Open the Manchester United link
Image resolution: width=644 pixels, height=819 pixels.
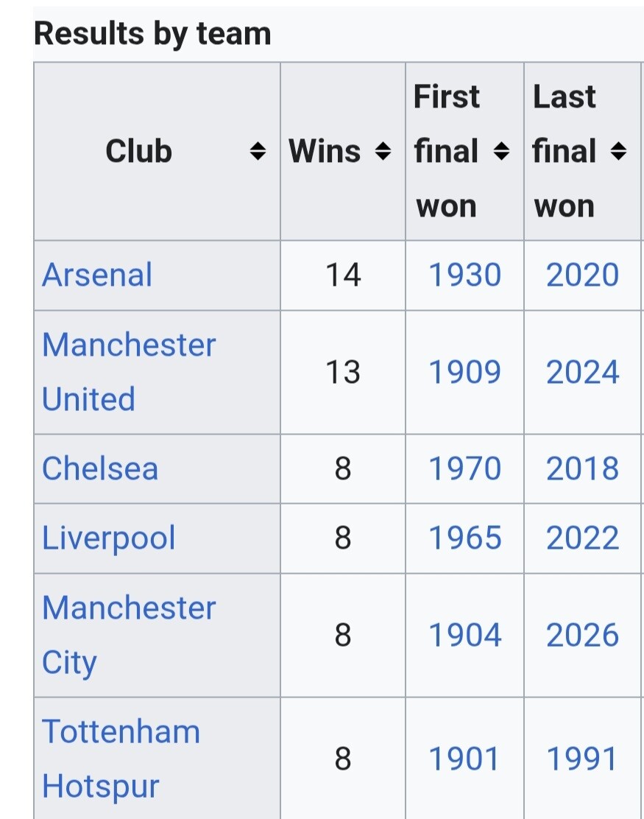point(128,372)
